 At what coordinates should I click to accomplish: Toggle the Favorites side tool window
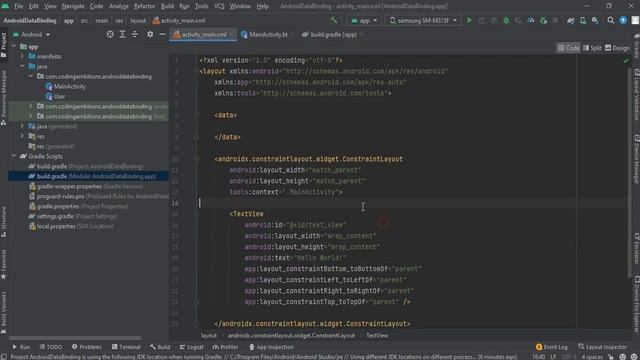tap(4, 264)
